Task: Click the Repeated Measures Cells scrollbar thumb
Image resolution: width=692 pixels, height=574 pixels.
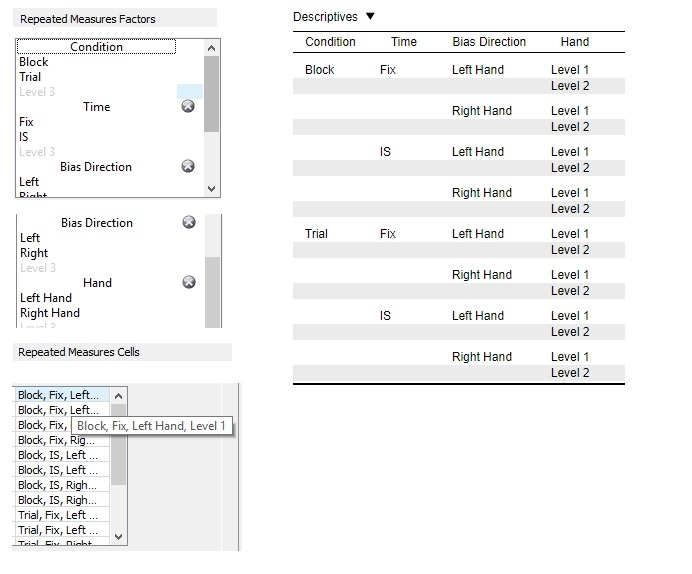Action: tap(118, 444)
